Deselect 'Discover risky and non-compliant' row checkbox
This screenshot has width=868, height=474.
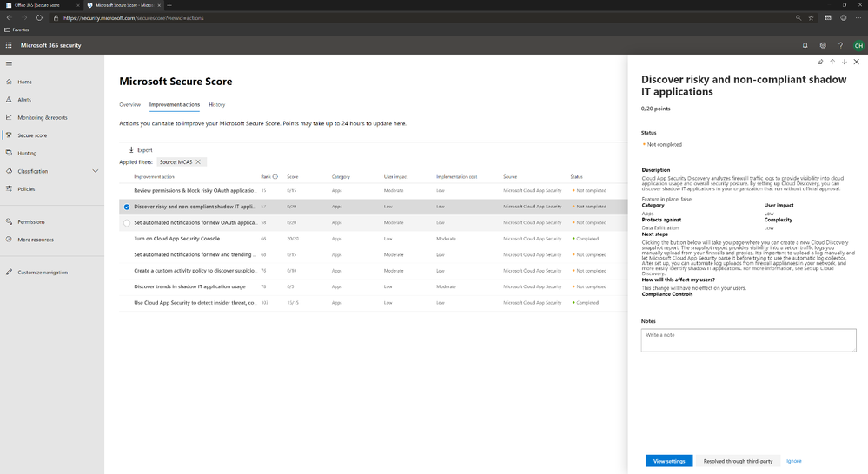click(127, 207)
